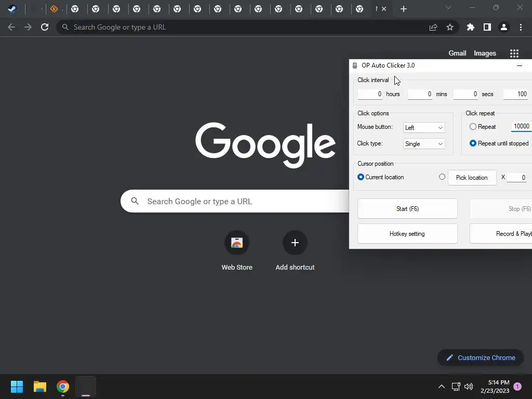Click the Start (F6) button
Image resolution: width=532 pixels, height=399 pixels.
pos(407,209)
